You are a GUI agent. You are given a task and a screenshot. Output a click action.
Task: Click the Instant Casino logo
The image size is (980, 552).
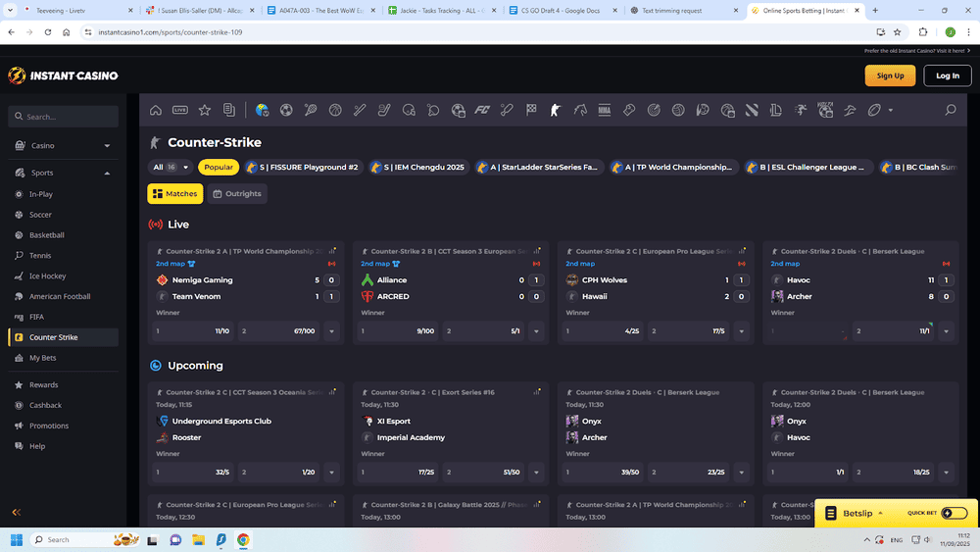click(63, 75)
